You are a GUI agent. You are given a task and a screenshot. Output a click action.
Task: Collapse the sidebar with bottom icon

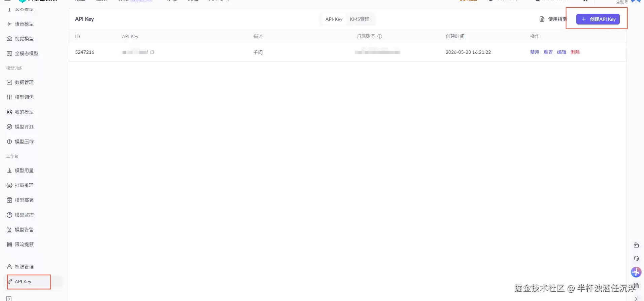[x=9, y=298]
